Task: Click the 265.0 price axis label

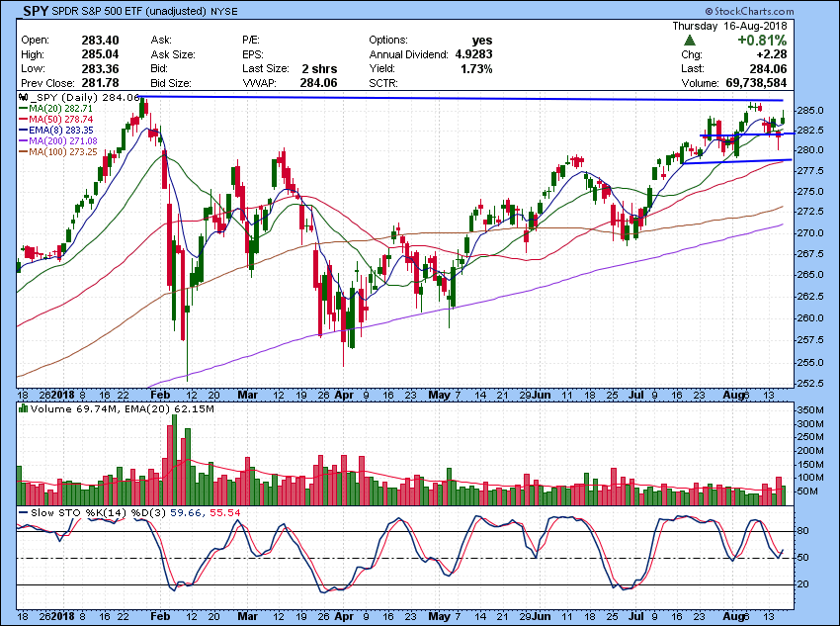Action: pos(809,274)
